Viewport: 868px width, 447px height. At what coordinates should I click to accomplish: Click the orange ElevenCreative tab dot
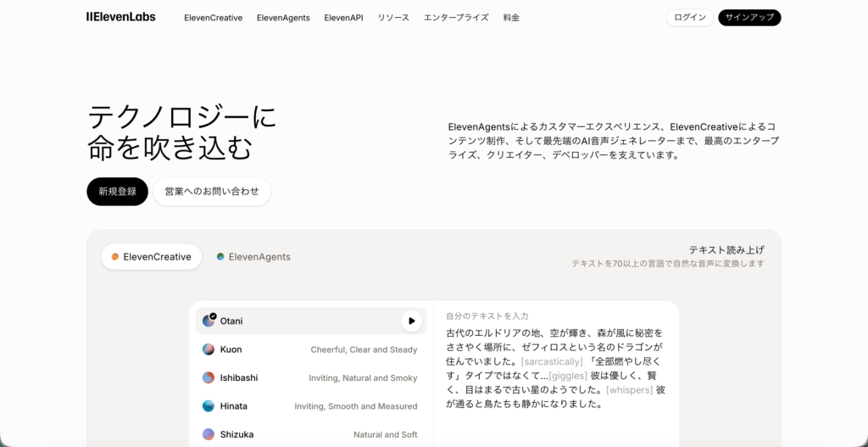[x=115, y=257]
